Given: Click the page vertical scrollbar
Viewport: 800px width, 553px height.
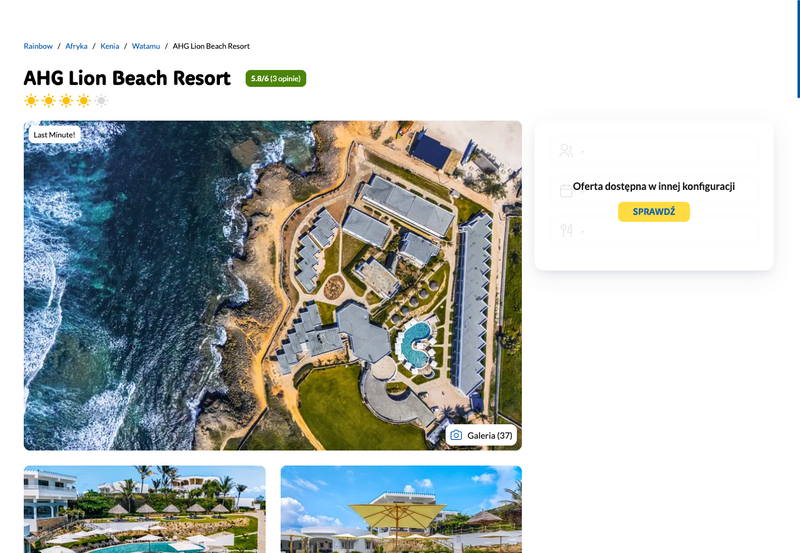Looking at the screenshot, I should point(798,48).
